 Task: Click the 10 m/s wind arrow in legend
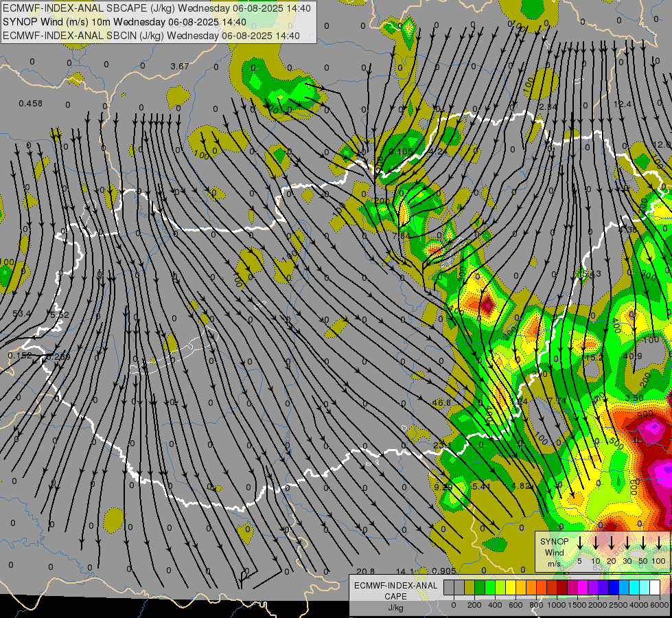[596, 542]
